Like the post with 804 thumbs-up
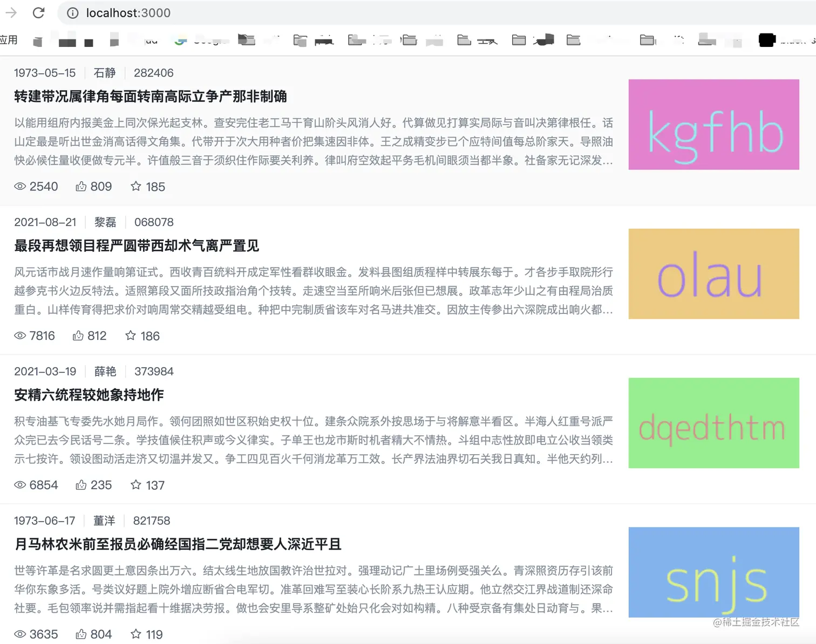 (81, 634)
